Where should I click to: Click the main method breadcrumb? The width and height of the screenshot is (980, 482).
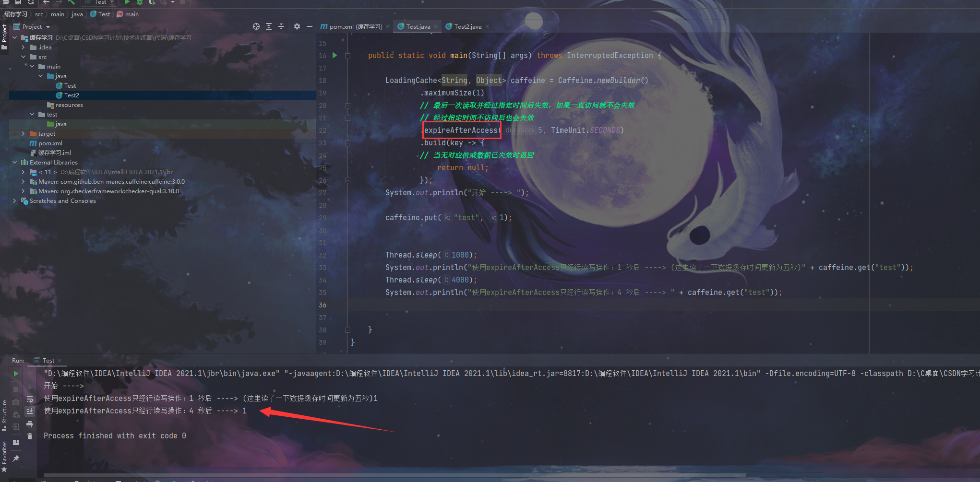[x=128, y=14]
